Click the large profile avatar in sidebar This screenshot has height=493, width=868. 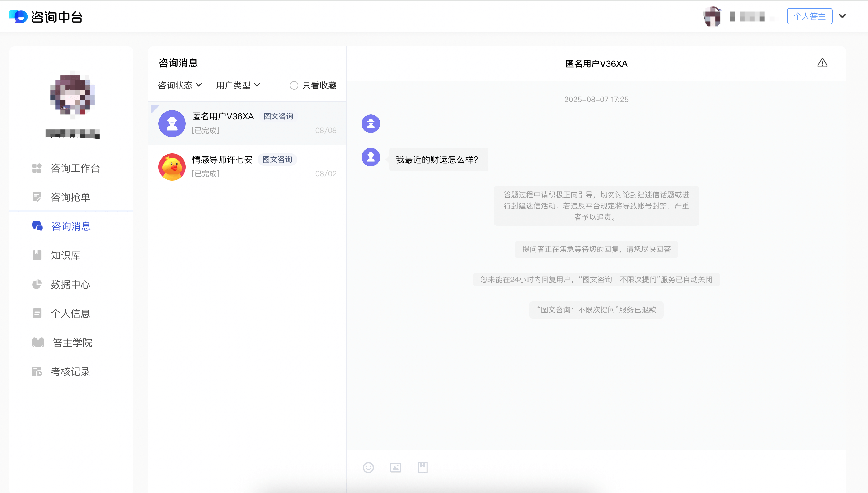pos(72,94)
